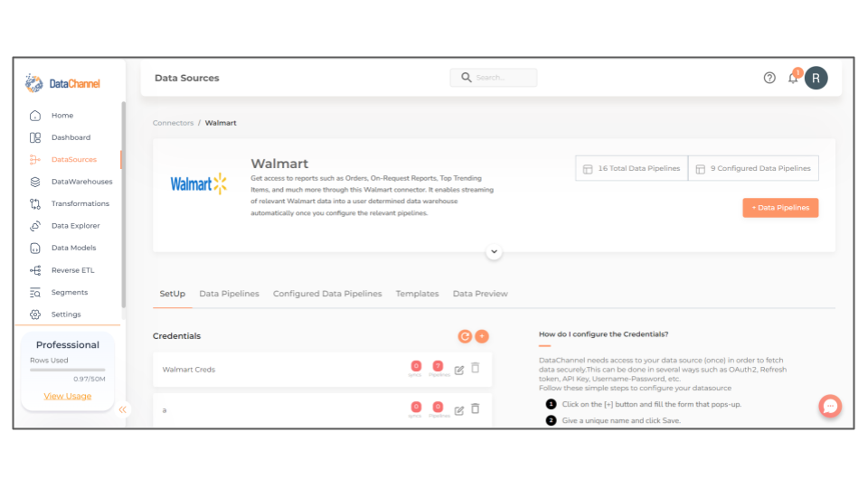
Task: Go back to Connectors breadcrumb
Action: pyautogui.click(x=173, y=123)
